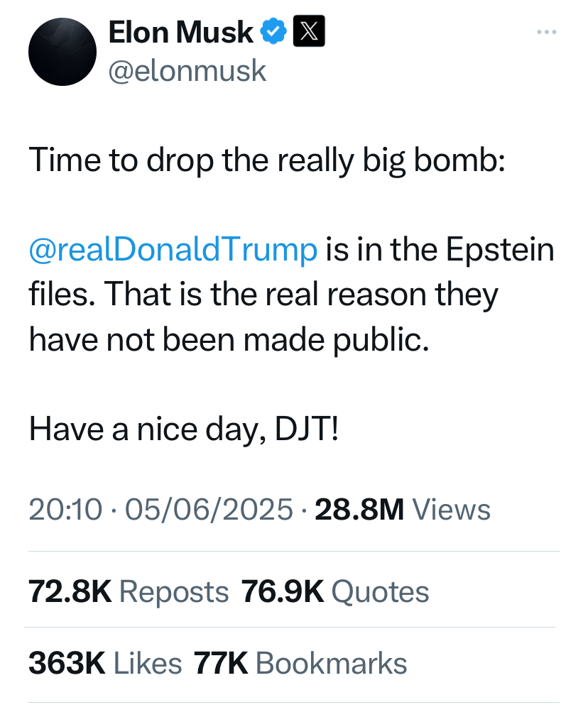The height and width of the screenshot is (717, 588).
Task: Click the word 'Reposts' label
Action: click(x=174, y=593)
